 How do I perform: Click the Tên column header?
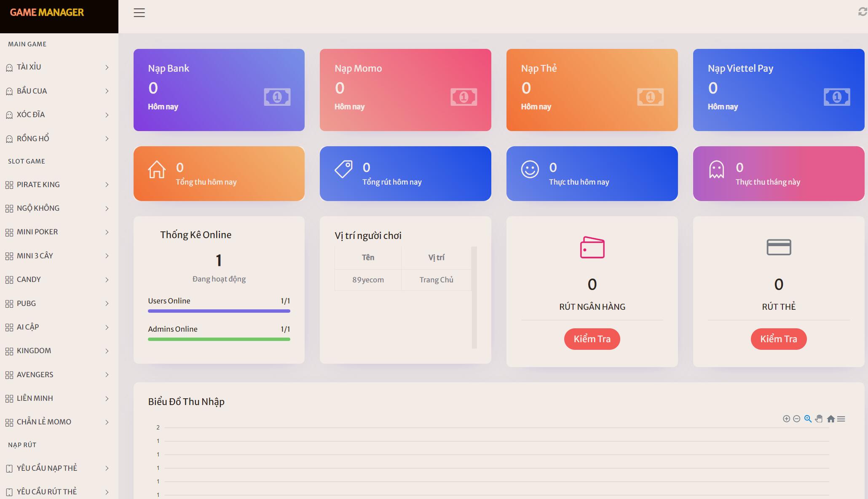368,258
